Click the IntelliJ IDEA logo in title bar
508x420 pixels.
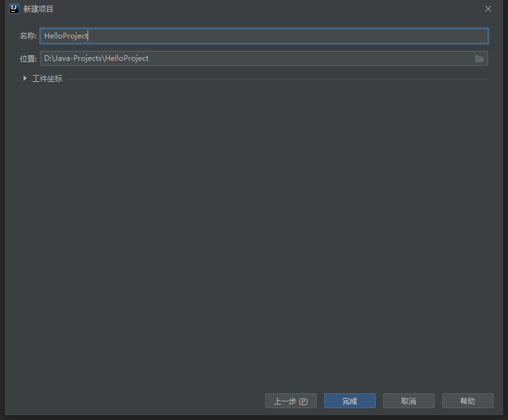(14, 9)
